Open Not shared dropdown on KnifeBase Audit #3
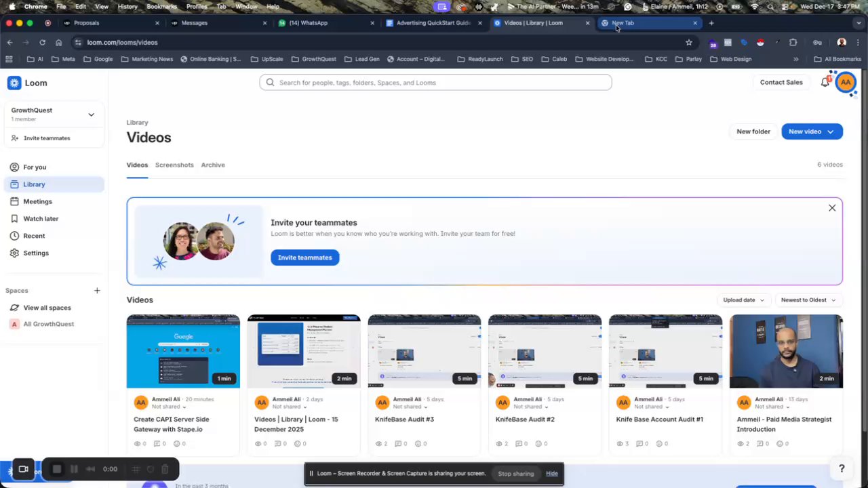The image size is (868, 488). click(410, 407)
